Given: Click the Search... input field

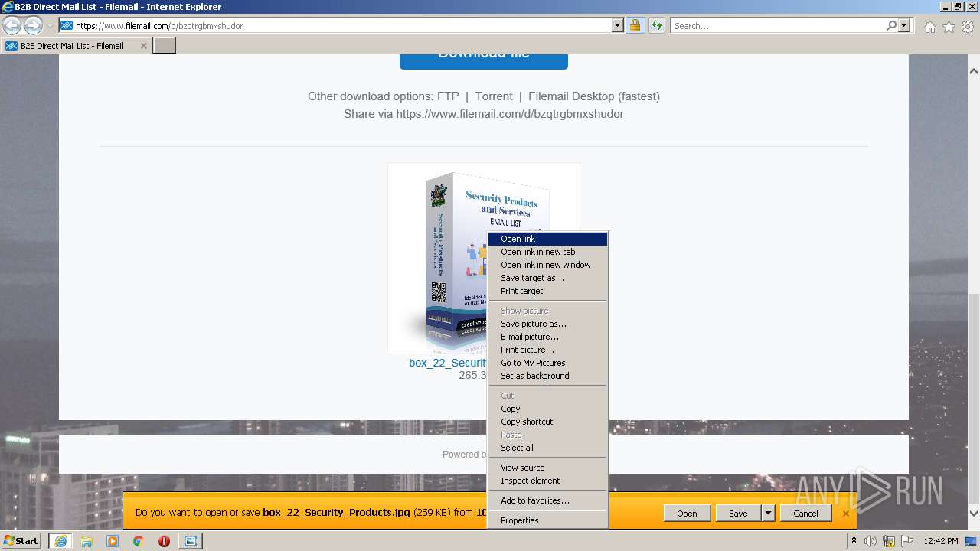Looking at the screenshot, I should click(x=778, y=25).
